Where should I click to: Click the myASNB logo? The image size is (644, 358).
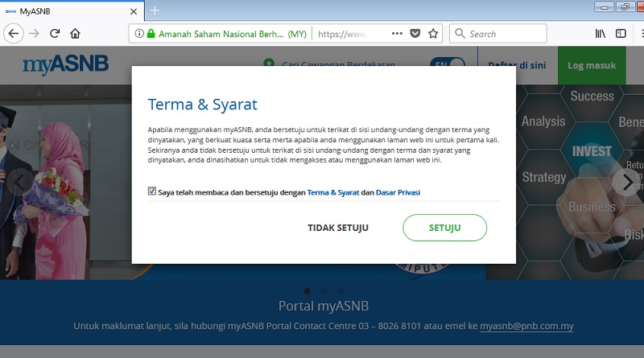[66, 65]
